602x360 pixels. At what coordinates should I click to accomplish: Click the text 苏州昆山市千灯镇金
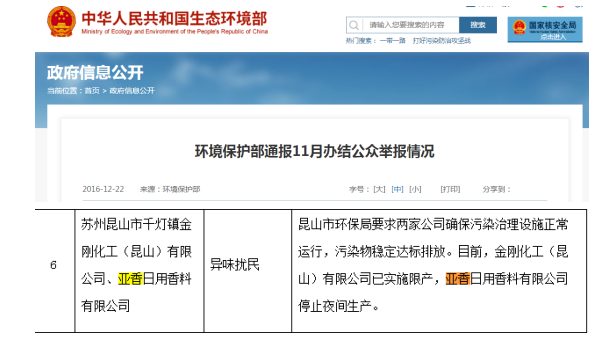(136, 225)
